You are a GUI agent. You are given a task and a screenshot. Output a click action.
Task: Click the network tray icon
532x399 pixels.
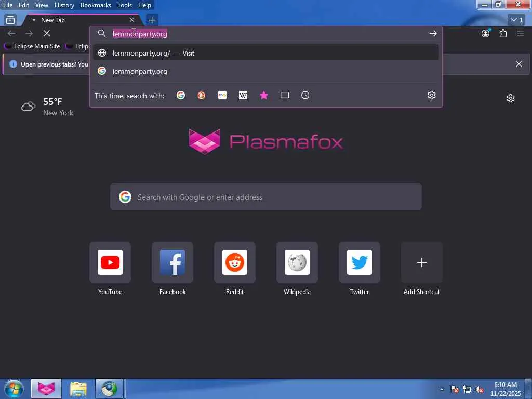tap(467, 390)
